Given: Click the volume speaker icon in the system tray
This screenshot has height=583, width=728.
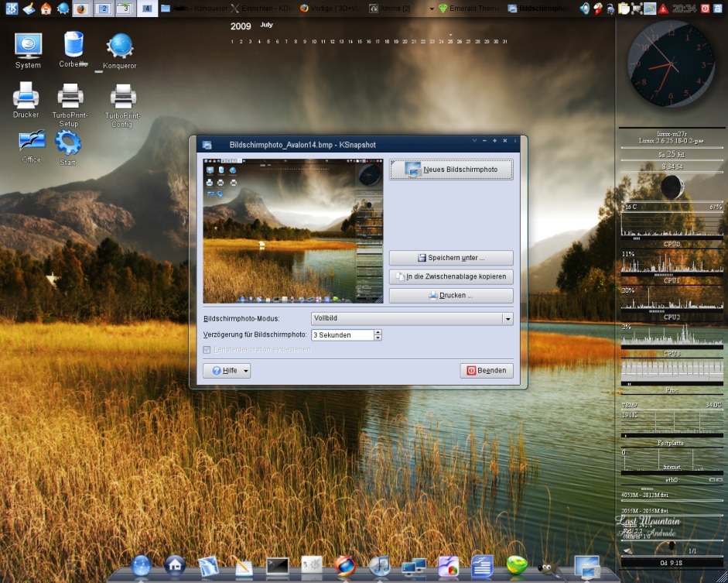Looking at the screenshot, I should click(x=584, y=9).
